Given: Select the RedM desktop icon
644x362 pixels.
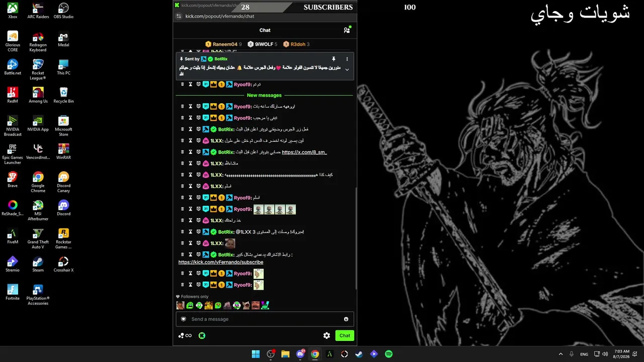Looking at the screenshot, I should pos(13,95).
